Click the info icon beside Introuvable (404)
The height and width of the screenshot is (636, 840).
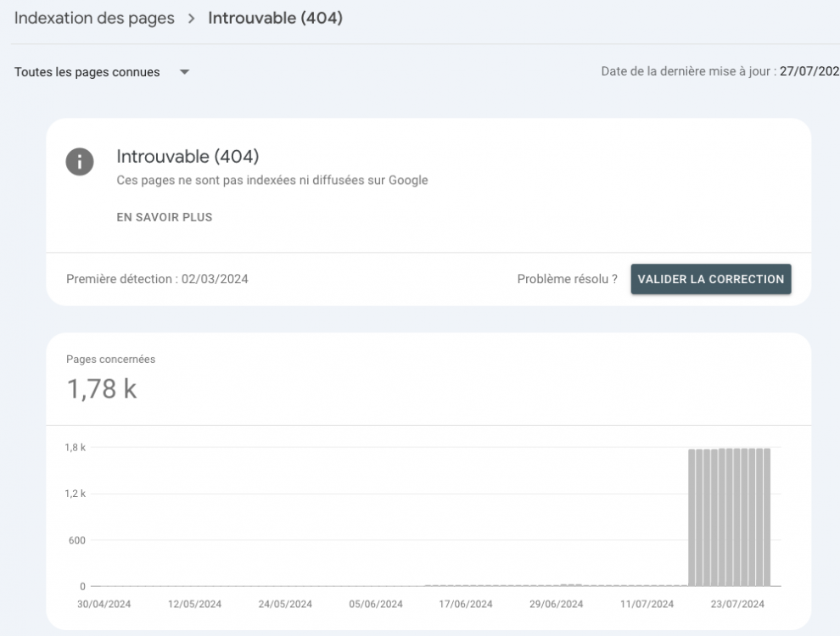click(80, 162)
